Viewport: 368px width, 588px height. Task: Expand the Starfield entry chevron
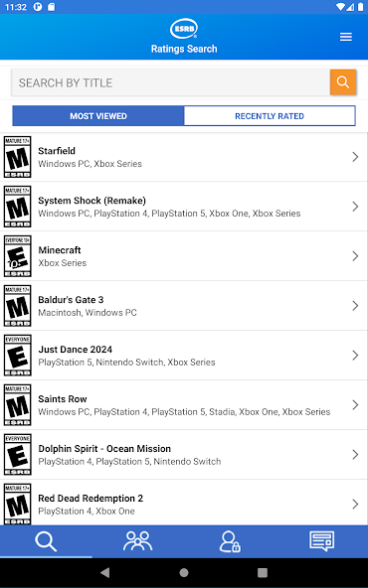pyautogui.click(x=355, y=157)
